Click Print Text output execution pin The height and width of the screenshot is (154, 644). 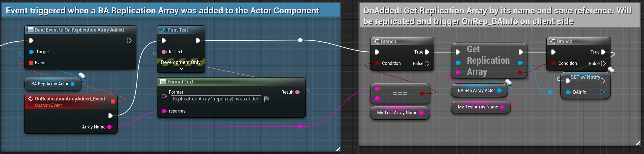click(198, 41)
